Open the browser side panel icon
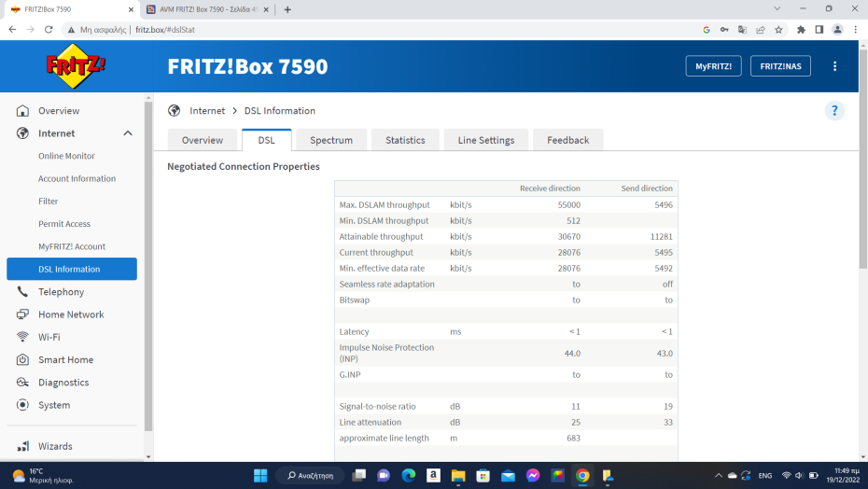 tap(819, 30)
